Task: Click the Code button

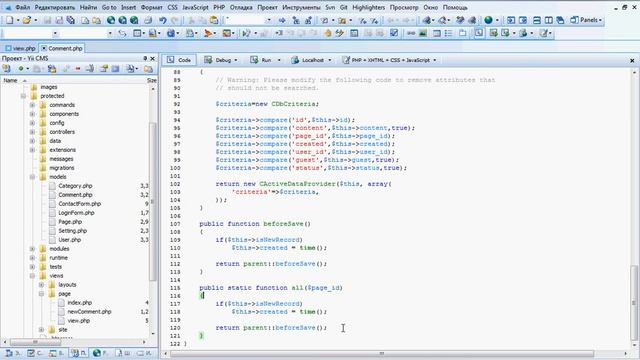Action: tap(179, 60)
